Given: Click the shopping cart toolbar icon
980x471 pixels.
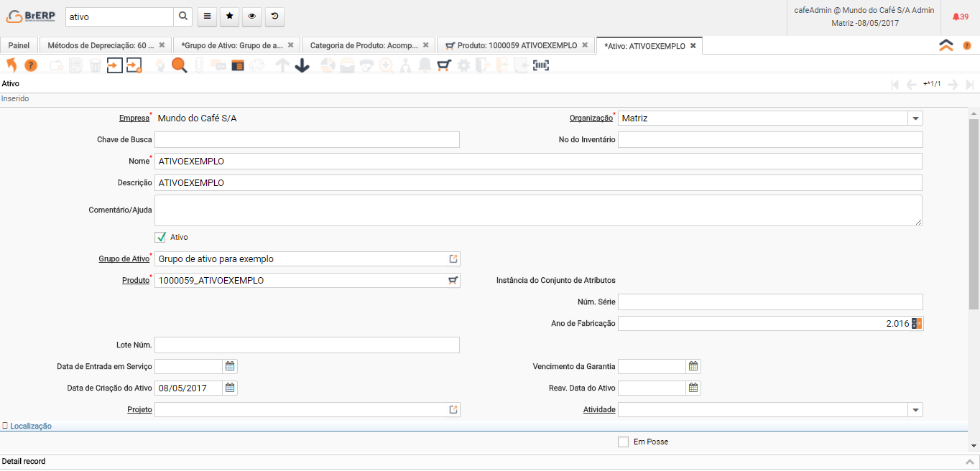Looking at the screenshot, I should (x=444, y=65).
